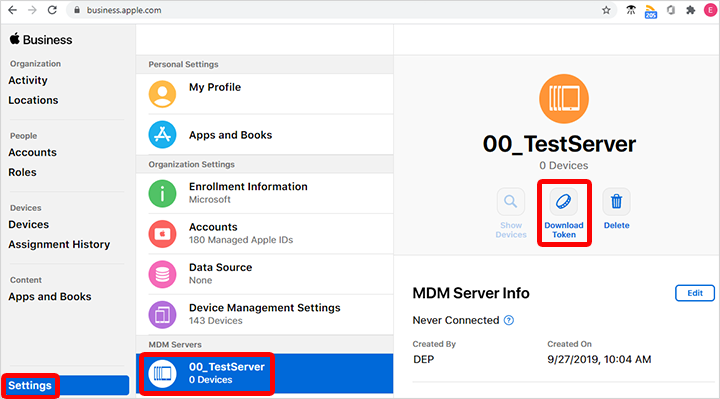
Task: Open Activity in the sidebar
Action: point(28,80)
